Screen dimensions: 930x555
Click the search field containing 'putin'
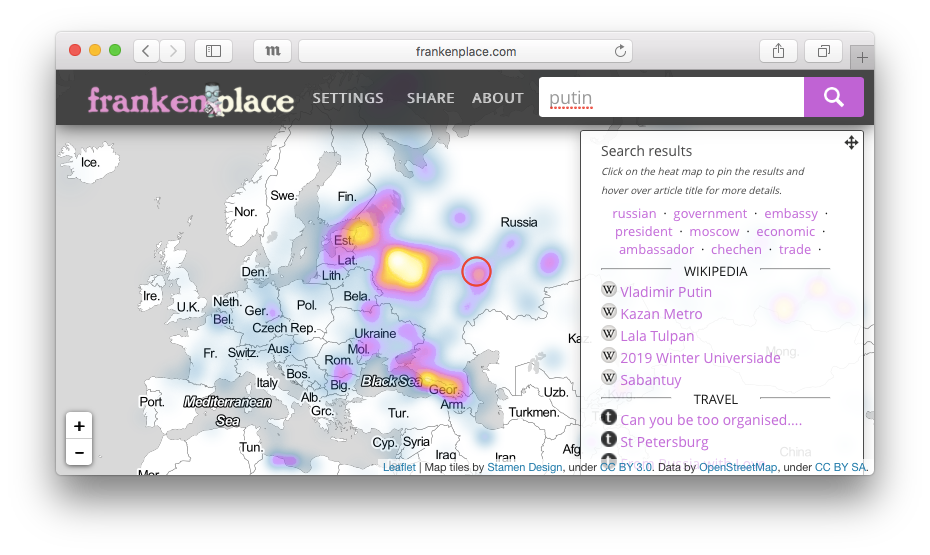[671, 98]
